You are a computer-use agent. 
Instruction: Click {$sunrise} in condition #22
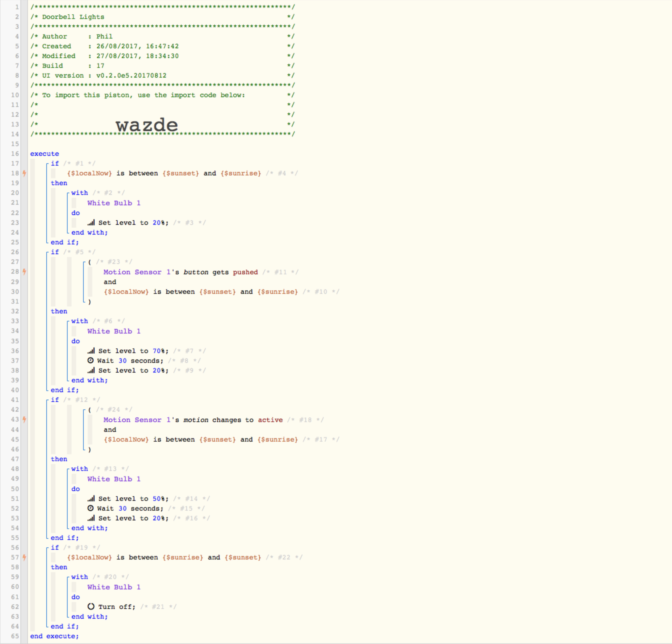(x=183, y=557)
